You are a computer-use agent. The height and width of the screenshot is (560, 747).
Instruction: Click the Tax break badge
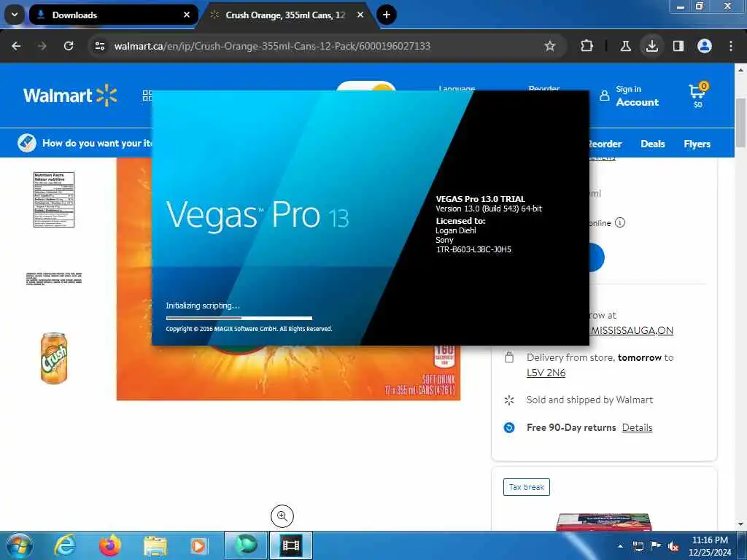pyautogui.click(x=527, y=487)
